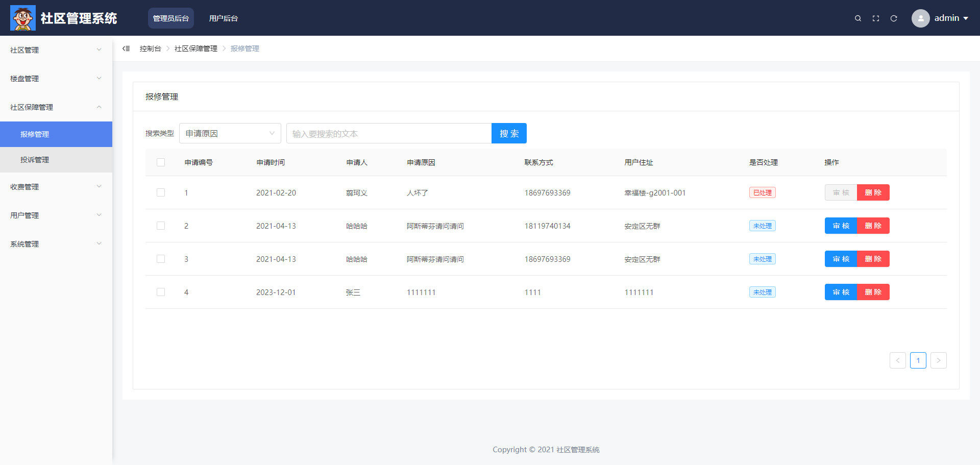980x465 pixels.
Task: Toggle fullscreen mode icon
Action: pyautogui.click(x=876, y=18)
